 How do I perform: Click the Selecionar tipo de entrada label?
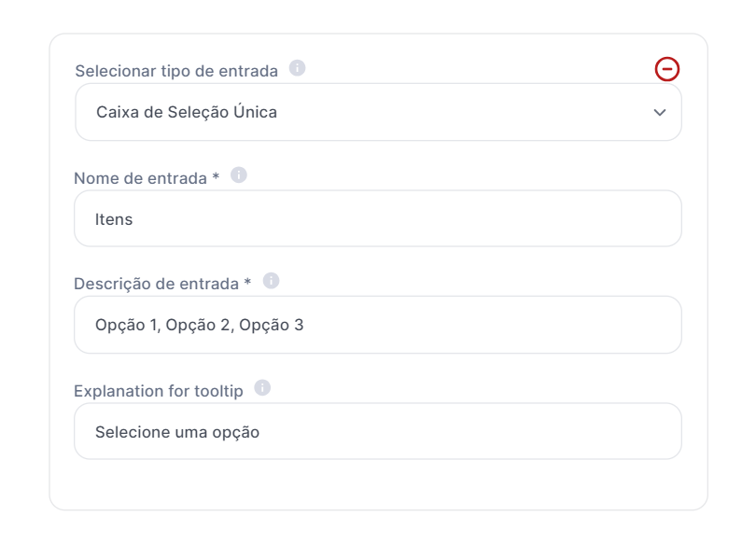(176, 71)
